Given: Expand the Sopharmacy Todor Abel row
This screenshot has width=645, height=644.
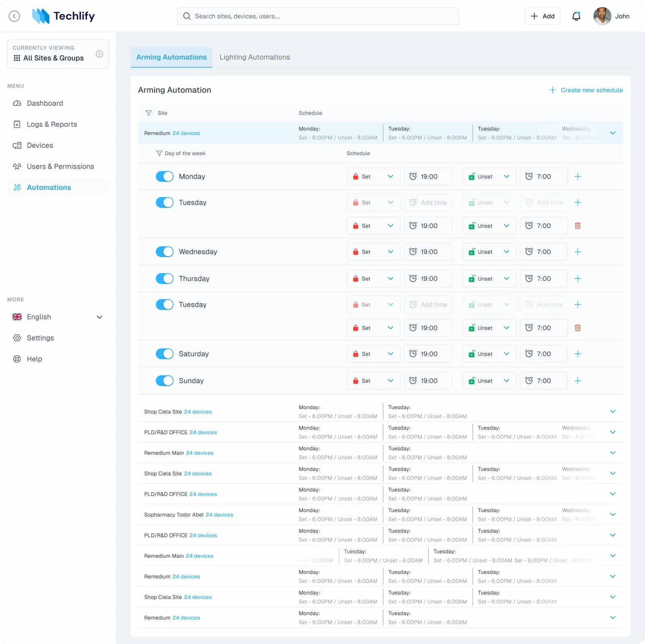Looking at the screenshot, I should click(x=613, y=515).
